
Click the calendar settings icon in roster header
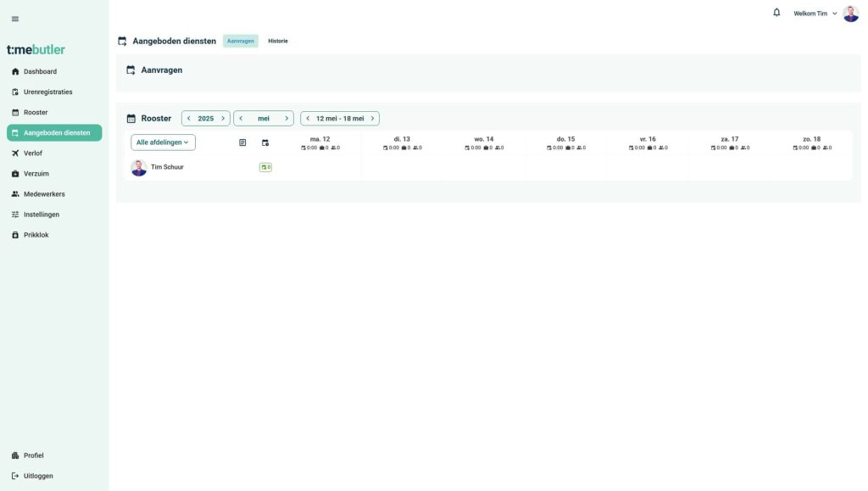(265, 142)
